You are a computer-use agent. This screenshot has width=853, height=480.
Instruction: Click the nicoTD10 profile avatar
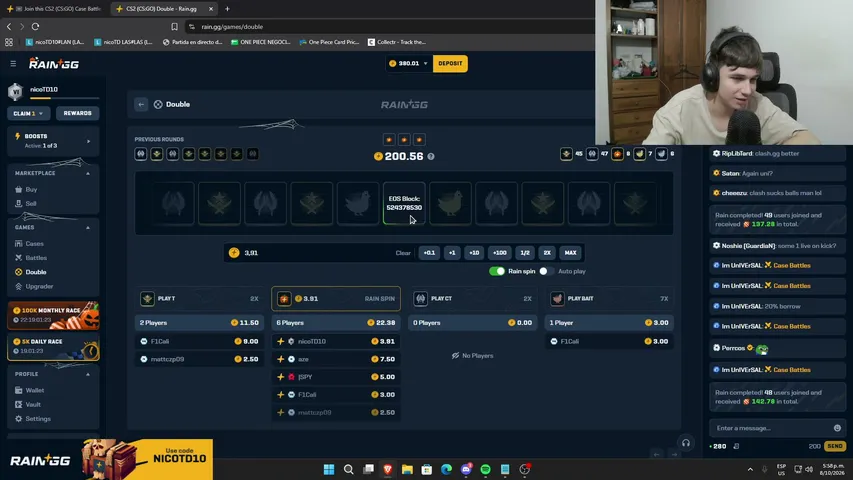(x=16, y=91)
